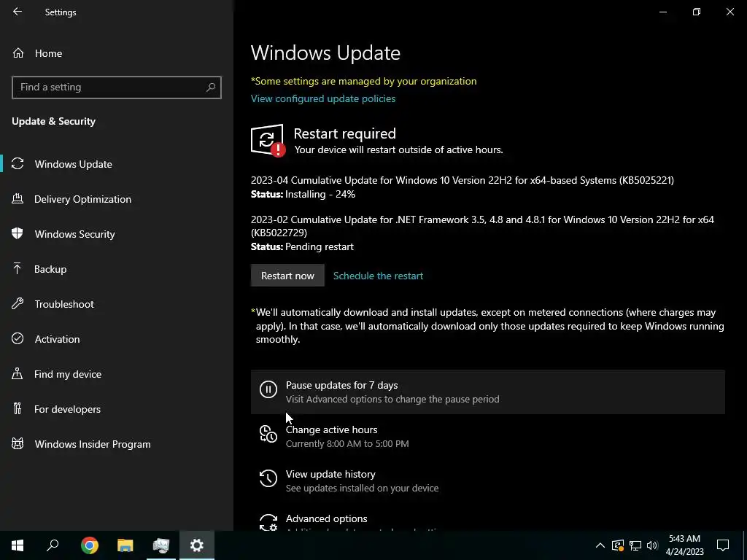
Task: Open taskbar search magnifier
Action: tap(53, 545)
